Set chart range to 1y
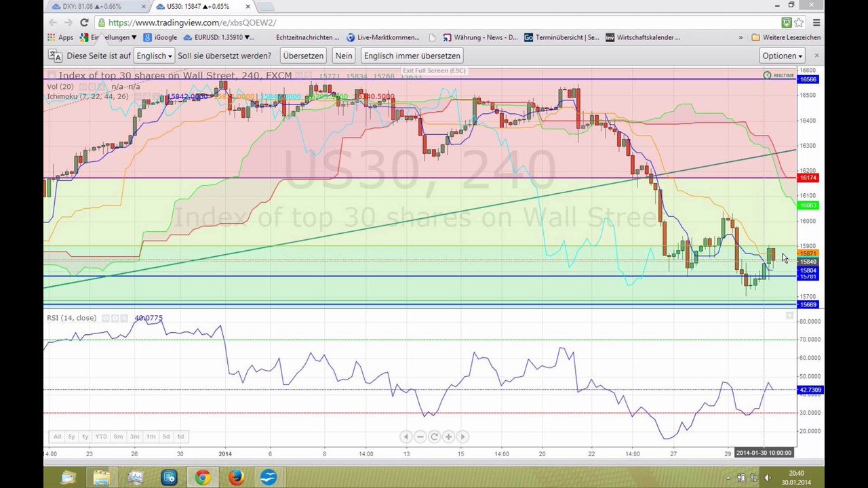This screenshot has height=488, width=868. (x=85, y=436)
